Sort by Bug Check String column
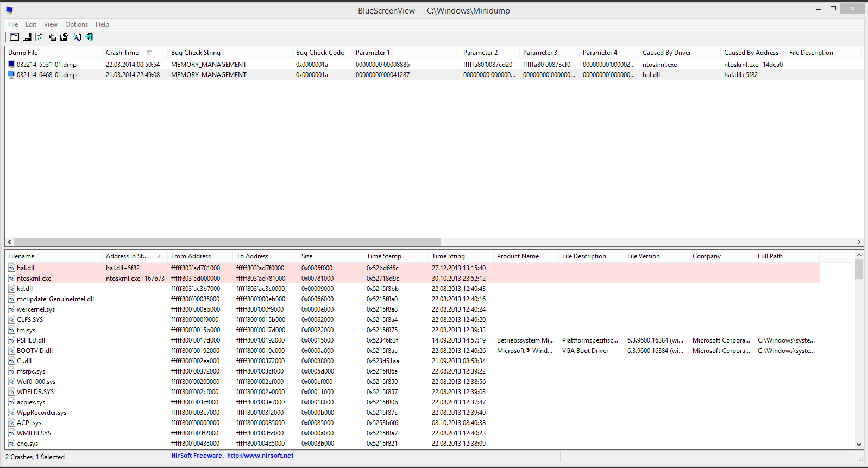Viewport: 868px width, 468px height. click(x=230, y=53)
